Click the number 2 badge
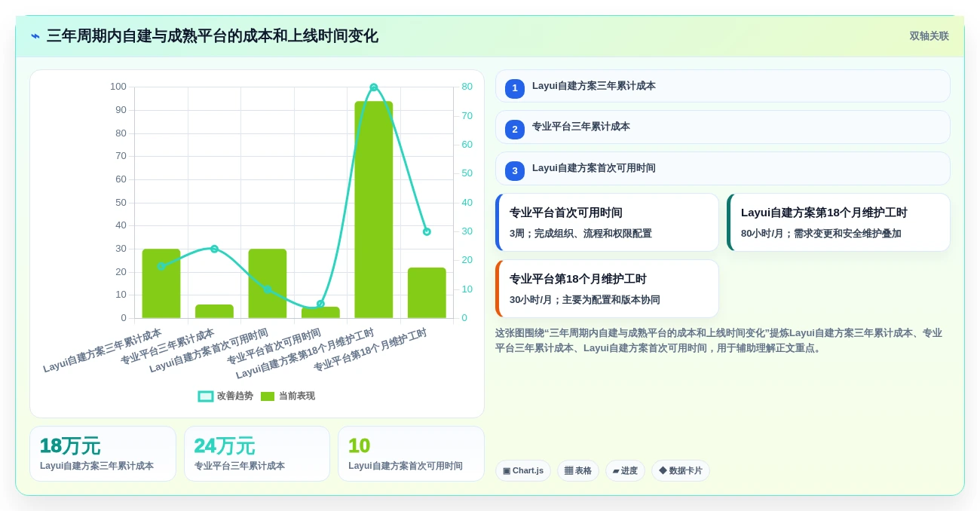Screen dimensions: 980x511 515,130
